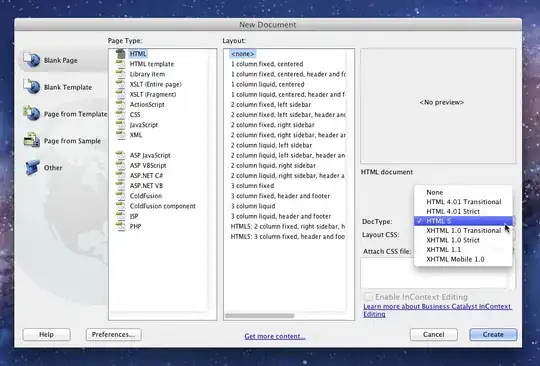
Task: Select the Blank Page category icon
Action: point(32,60)
